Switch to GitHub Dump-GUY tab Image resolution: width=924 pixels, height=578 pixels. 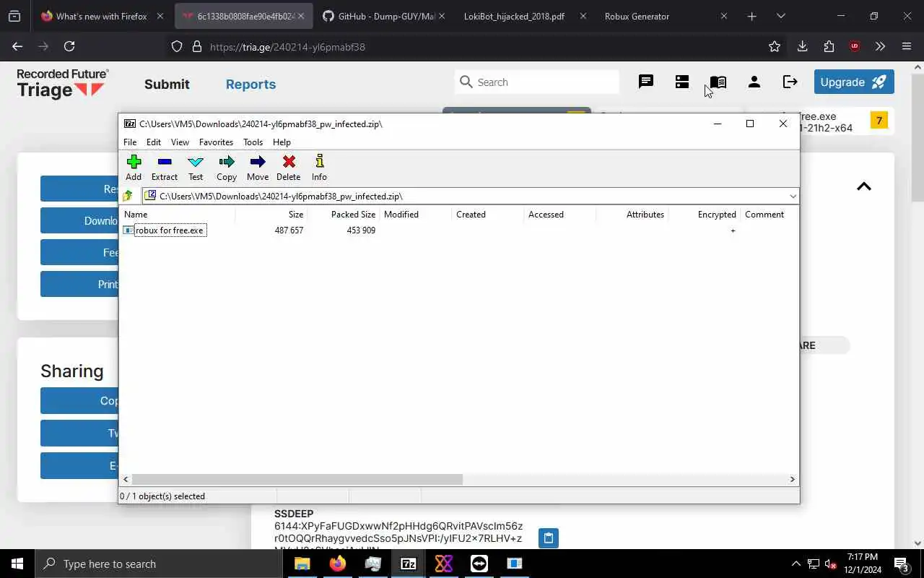pyautogui.click(x=383, y=16)
